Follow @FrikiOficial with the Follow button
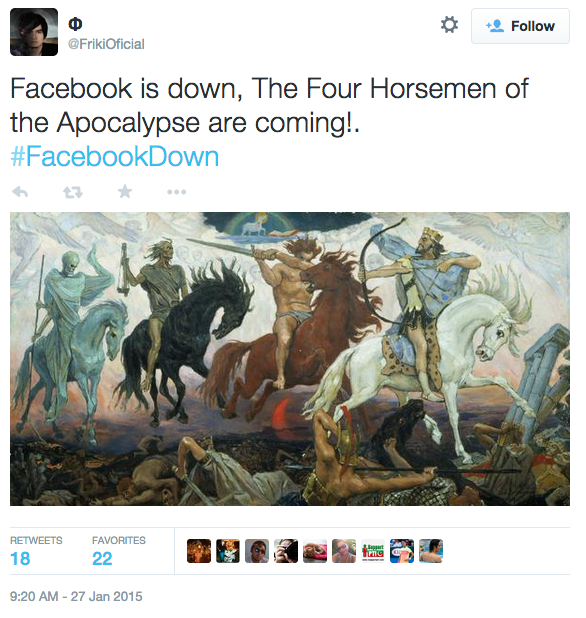 pyautogui.click(x=520, y=26)
